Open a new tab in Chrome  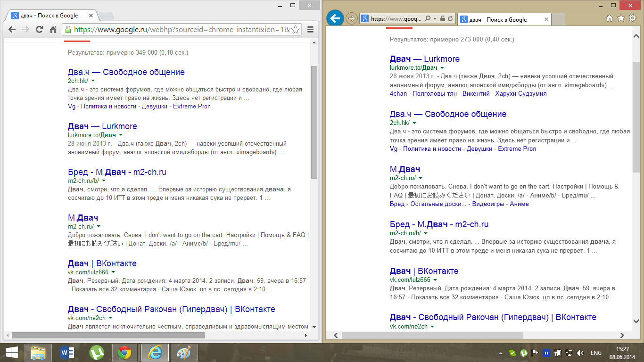pyautogui.click(x=107, y=16)
